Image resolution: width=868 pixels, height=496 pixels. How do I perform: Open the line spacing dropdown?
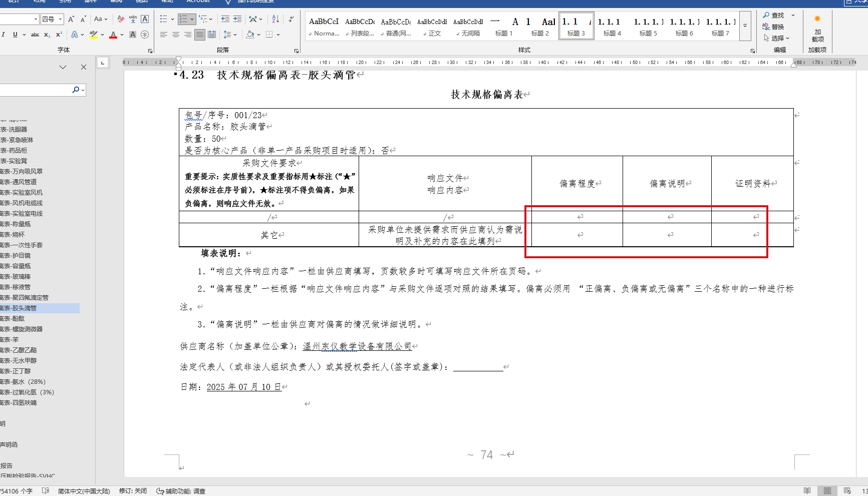coord(230,35)
